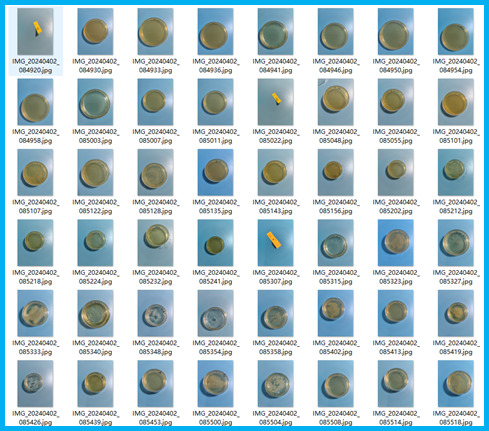Select image IMG_20240402_085354.jpg
Screen dimensions: 489x431
215,313
